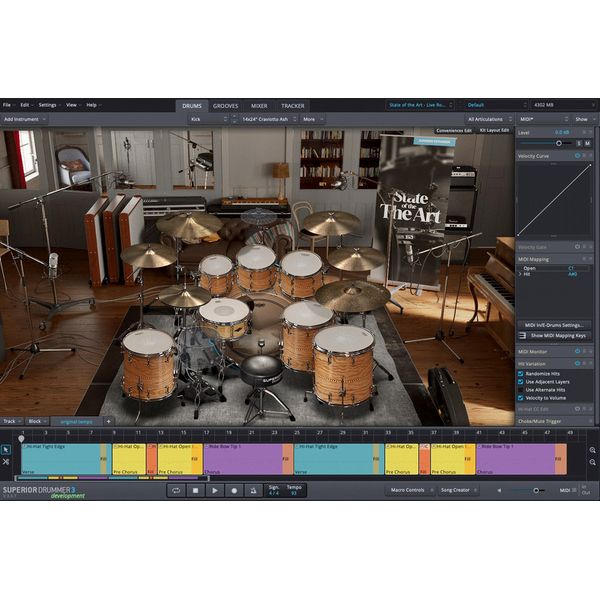Open the Add Instrument dropdown
600x600 pixels.
pyautogui.click(x=24, y=119)
